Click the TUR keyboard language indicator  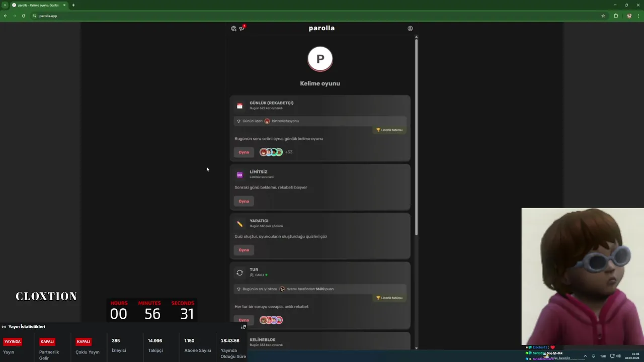coord(603,356)
